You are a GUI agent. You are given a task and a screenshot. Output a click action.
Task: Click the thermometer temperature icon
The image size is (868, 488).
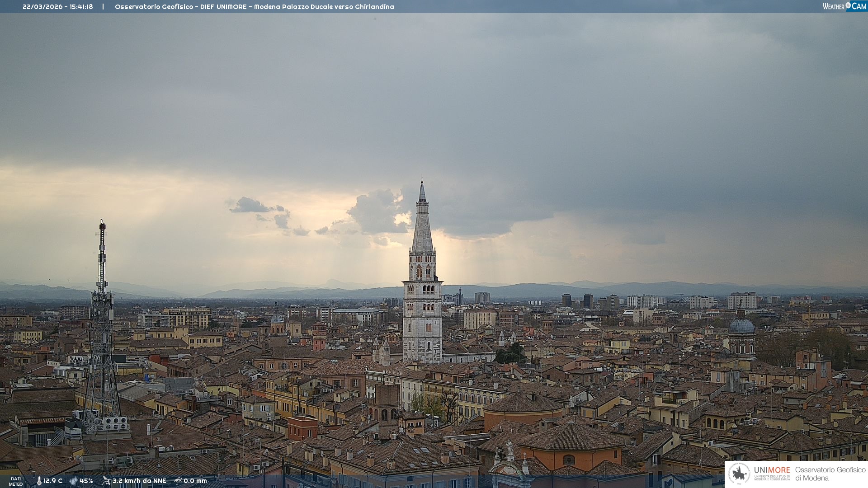(39, 481)
